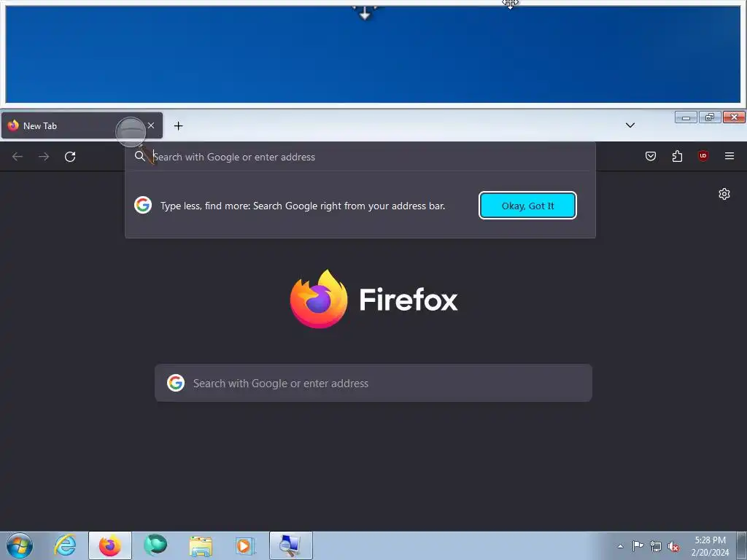
Task: Open the Action Center flag icon
Action: coord(638,546)
